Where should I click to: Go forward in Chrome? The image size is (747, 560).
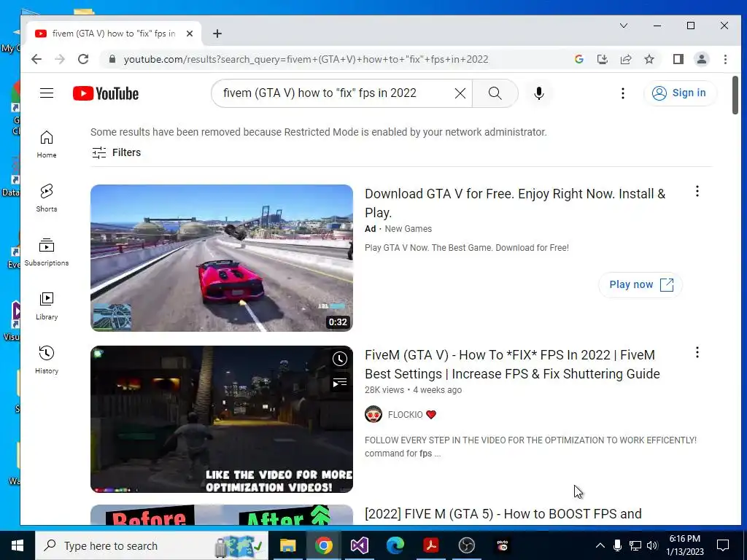[60, 59]
